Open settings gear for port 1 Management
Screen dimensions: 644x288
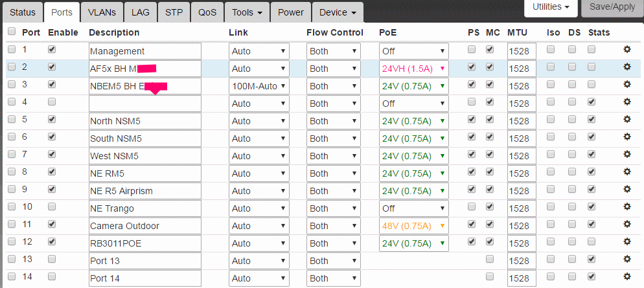pos(627,50)
